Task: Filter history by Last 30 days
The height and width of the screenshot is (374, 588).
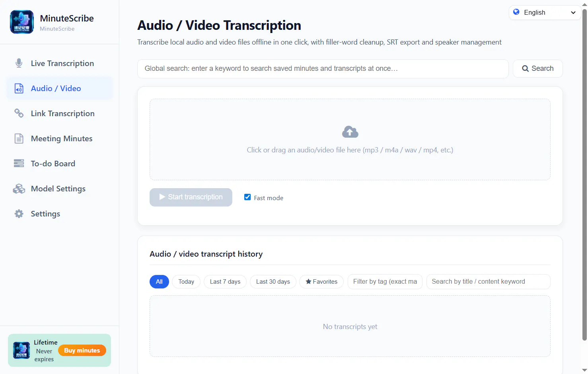Action: (273, 282)
